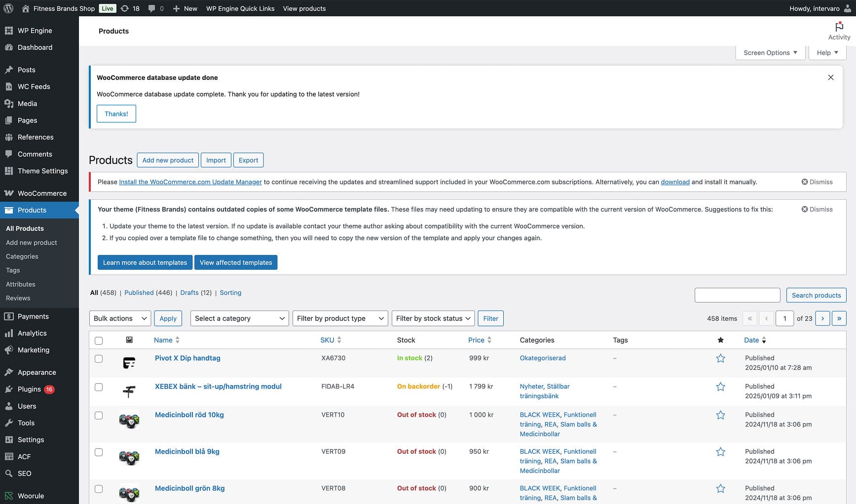The height and width of the screenshot is (504, 856).
Task: Expand the Filter by stock status dropdown
Action: (433, 318)
